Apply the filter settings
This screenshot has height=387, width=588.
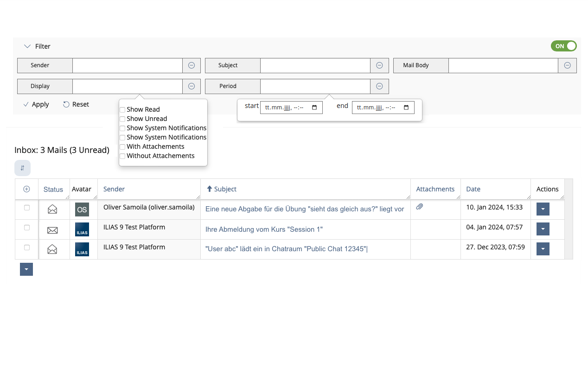(36, 104)
